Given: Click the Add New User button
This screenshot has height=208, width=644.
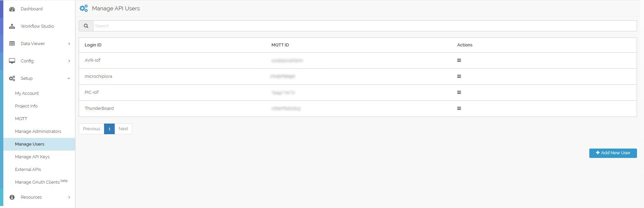Looking at the screenshot, I should point(613,153).
